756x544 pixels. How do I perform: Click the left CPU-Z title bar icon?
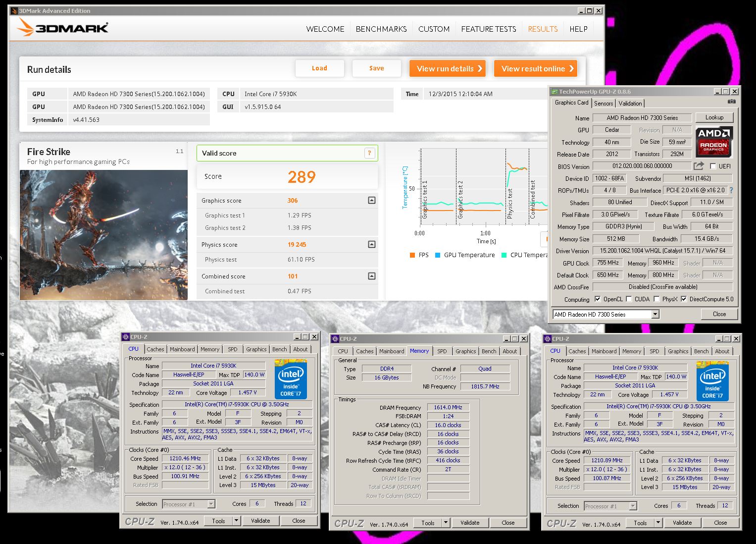click(126, 337)
